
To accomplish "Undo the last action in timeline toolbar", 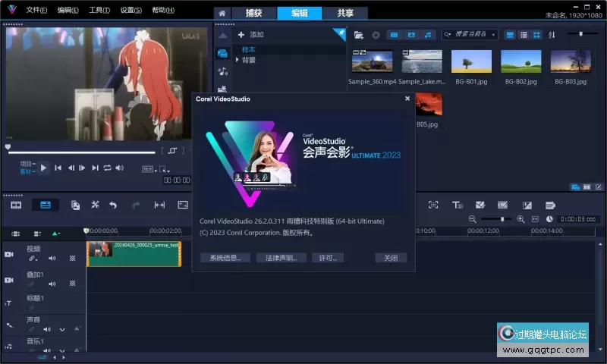I will [113, 205].
